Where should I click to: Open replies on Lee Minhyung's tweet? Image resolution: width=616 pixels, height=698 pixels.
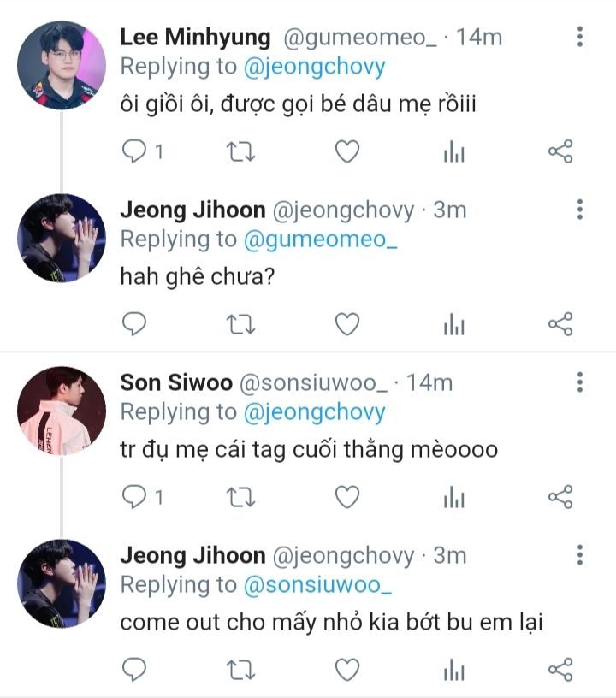coord(135,152)
